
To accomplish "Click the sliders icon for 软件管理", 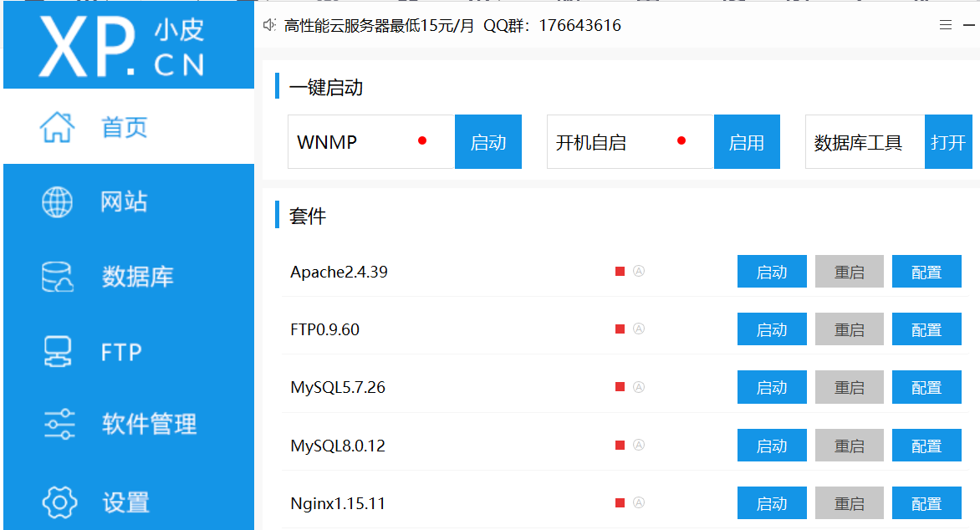I will (59, 425).
